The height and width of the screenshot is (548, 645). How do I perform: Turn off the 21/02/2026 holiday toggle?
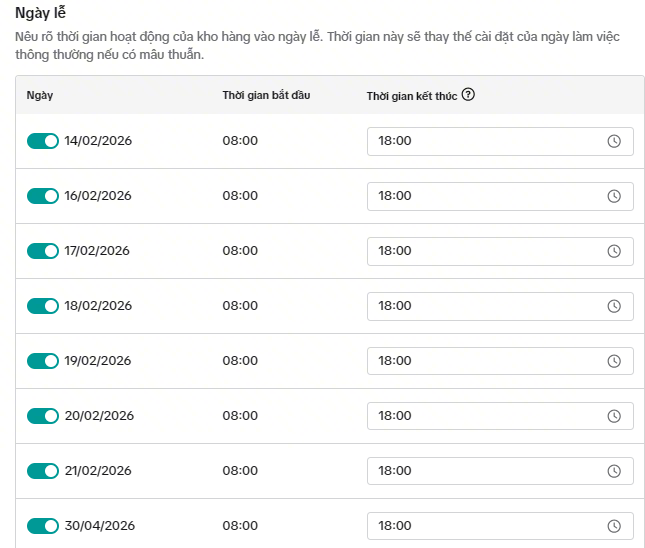(43, 471)
